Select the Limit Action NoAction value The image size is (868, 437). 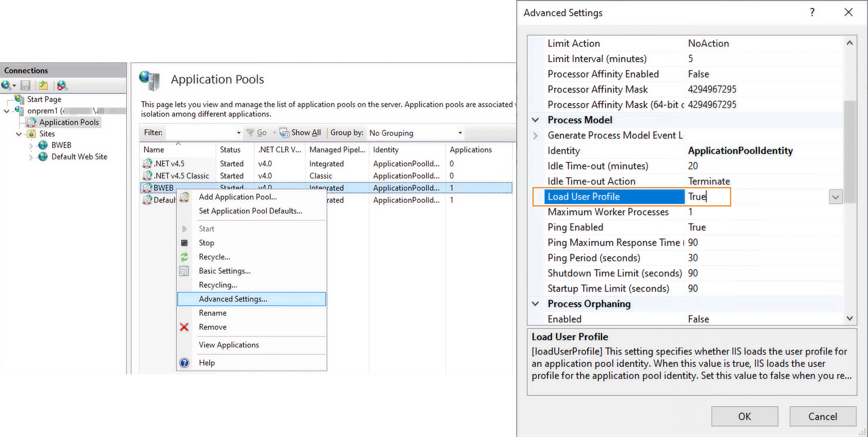coord(764,44)
